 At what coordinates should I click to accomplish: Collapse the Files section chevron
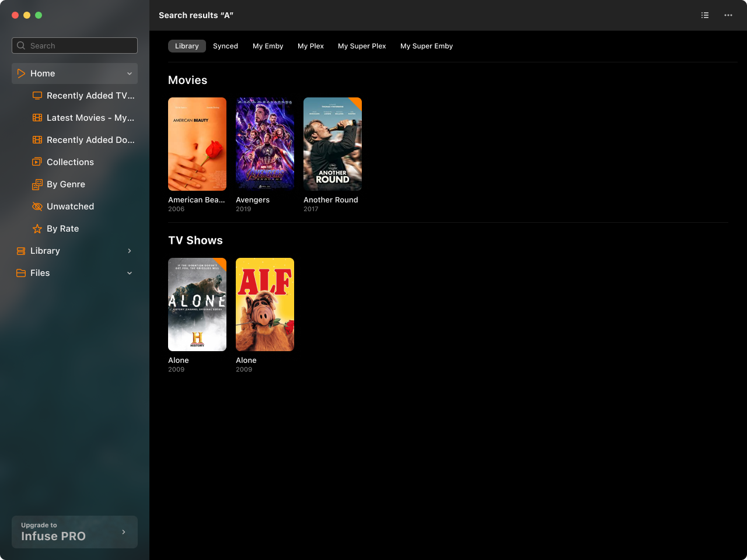pos(130,273)
